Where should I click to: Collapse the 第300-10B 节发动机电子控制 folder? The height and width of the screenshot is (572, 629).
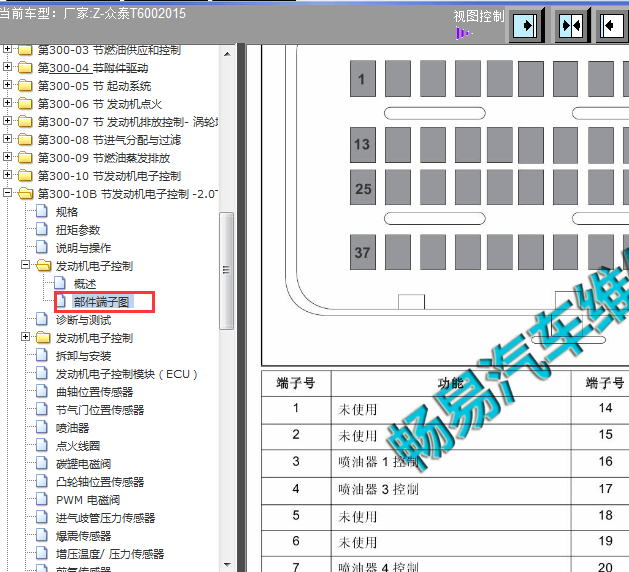[7, 193]
